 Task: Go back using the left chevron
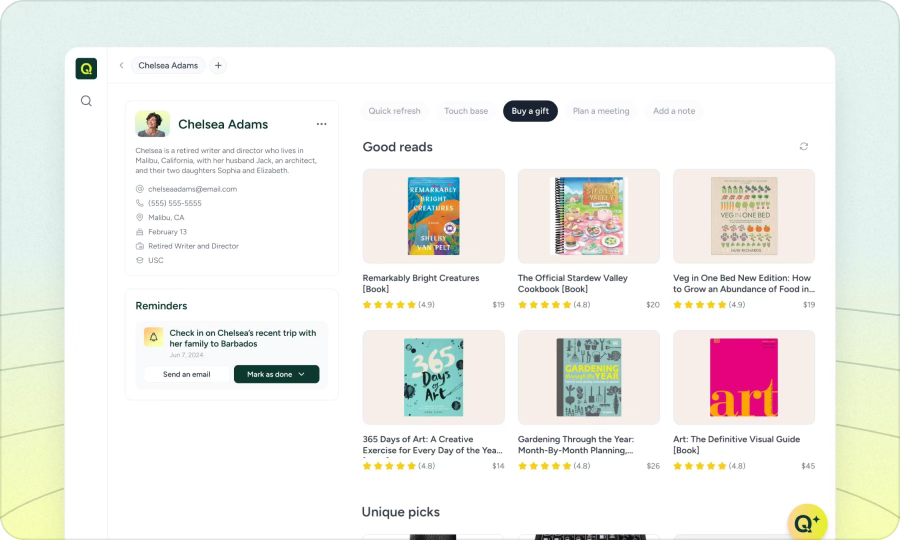tap(121, 65)
